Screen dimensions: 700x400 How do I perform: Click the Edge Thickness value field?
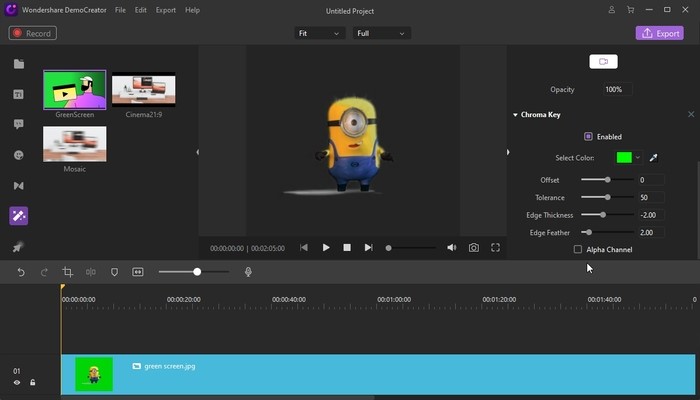(651, 215)
